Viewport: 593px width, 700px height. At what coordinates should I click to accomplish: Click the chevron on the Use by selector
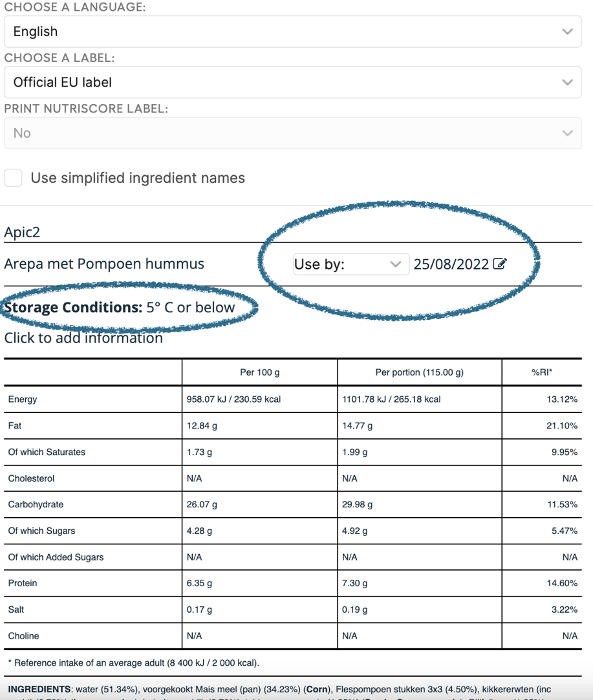pos(395,264)
